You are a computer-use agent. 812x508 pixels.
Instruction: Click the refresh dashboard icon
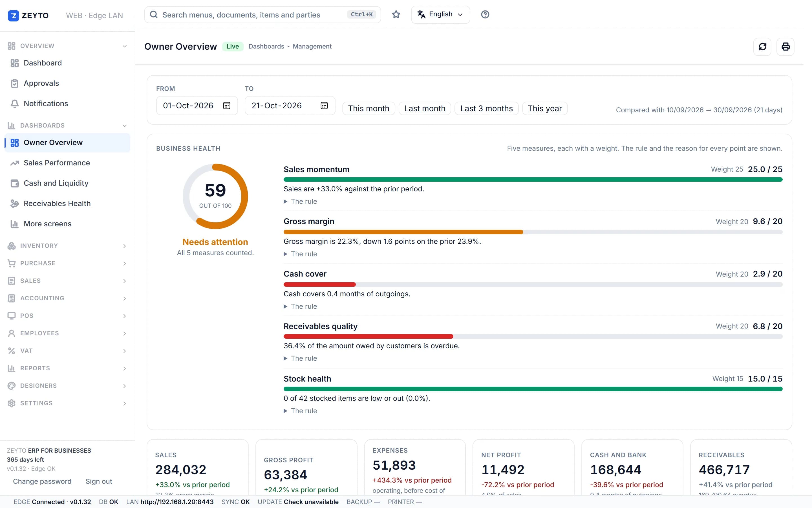pyautogui.click(x=762, y=47)
